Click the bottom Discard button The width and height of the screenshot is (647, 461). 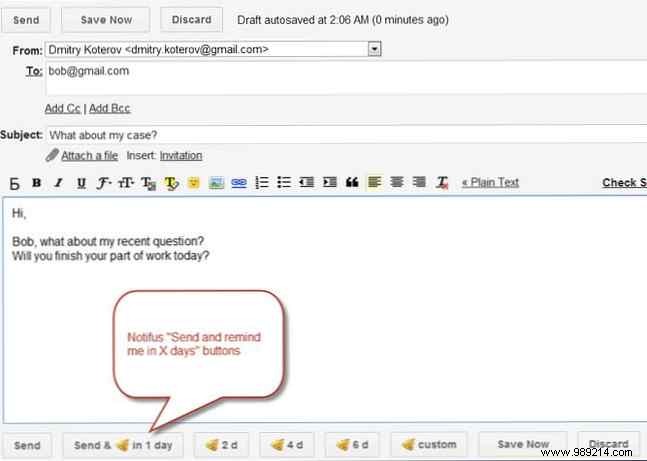[x=608, y=444]
